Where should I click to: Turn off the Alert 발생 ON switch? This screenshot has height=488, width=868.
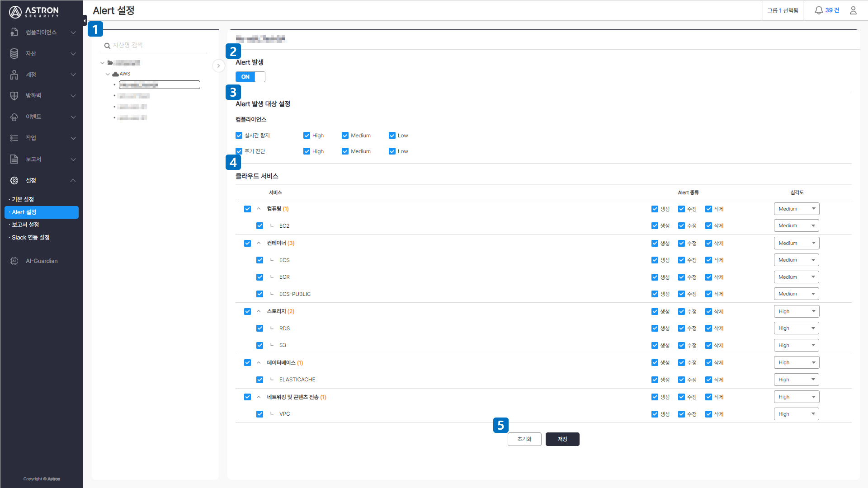pos(250,77)
